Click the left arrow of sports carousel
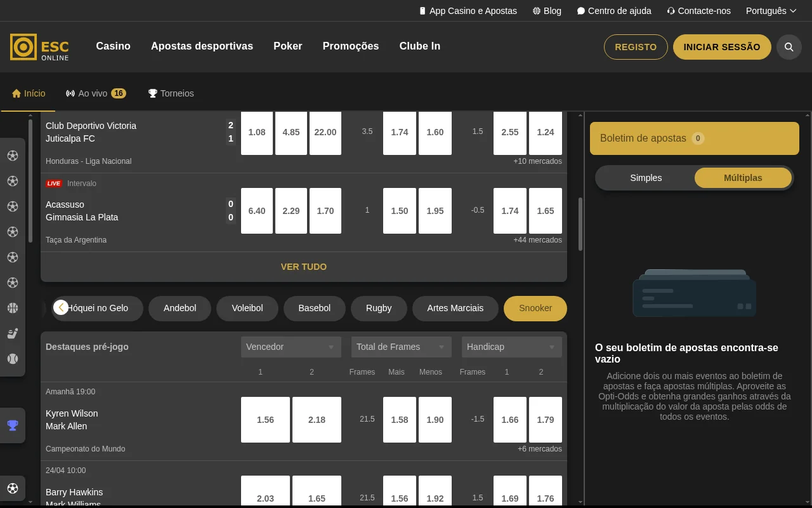The image size is (812, 508). click(x=61, y=308)
